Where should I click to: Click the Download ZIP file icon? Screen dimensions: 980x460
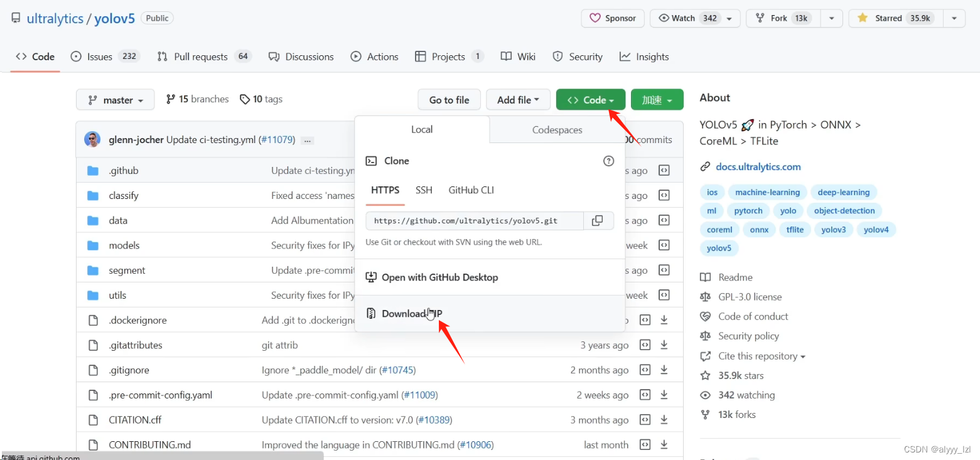371,313
